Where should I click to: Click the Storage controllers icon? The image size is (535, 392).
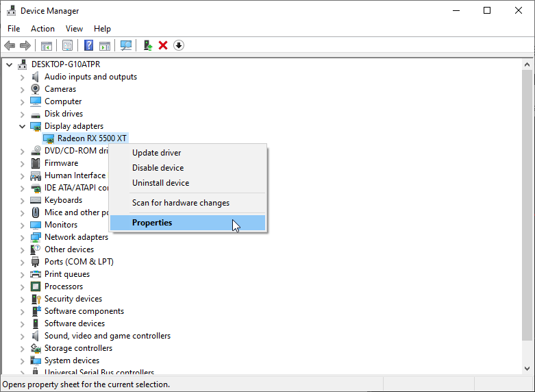click(36, 348)
